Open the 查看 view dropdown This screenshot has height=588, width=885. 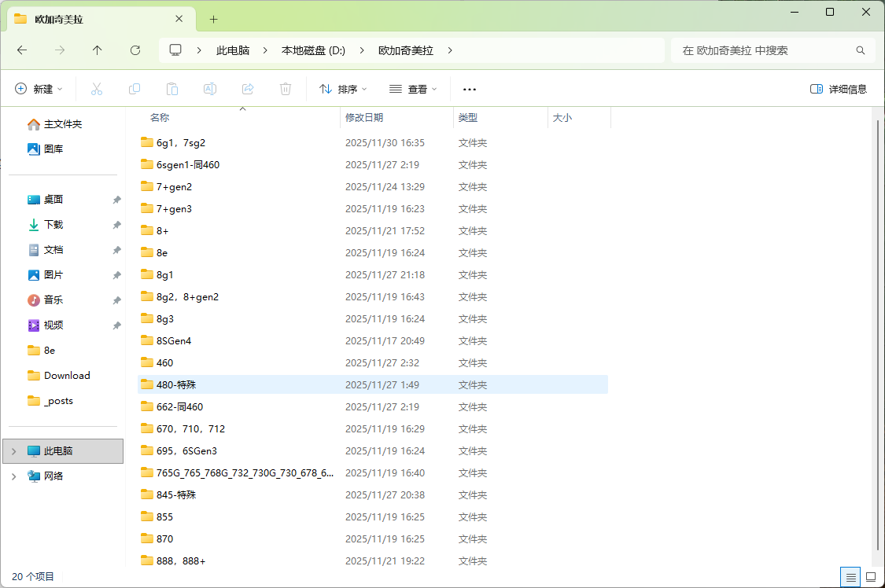(413, 89)
